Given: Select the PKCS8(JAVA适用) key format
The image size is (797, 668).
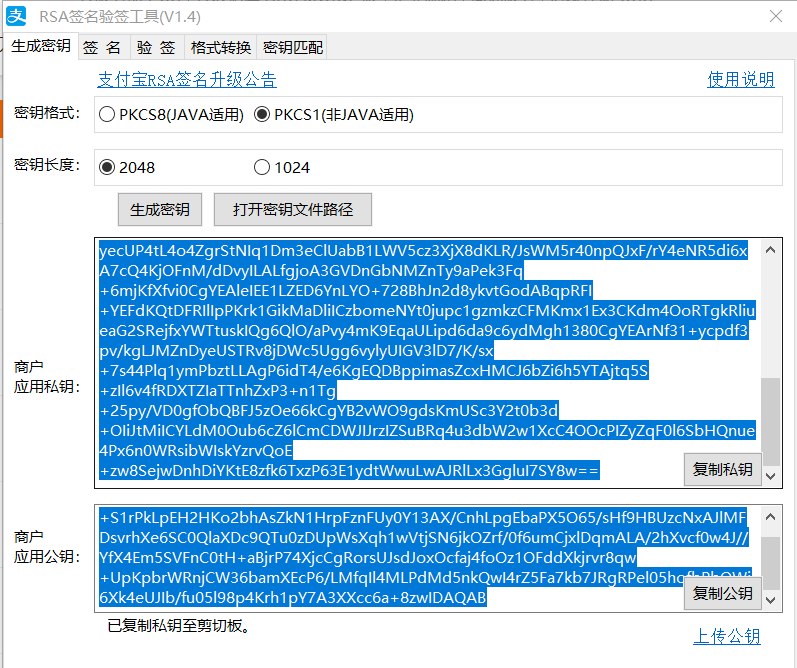Looking at the screenshot, I should tap(171, 114).
